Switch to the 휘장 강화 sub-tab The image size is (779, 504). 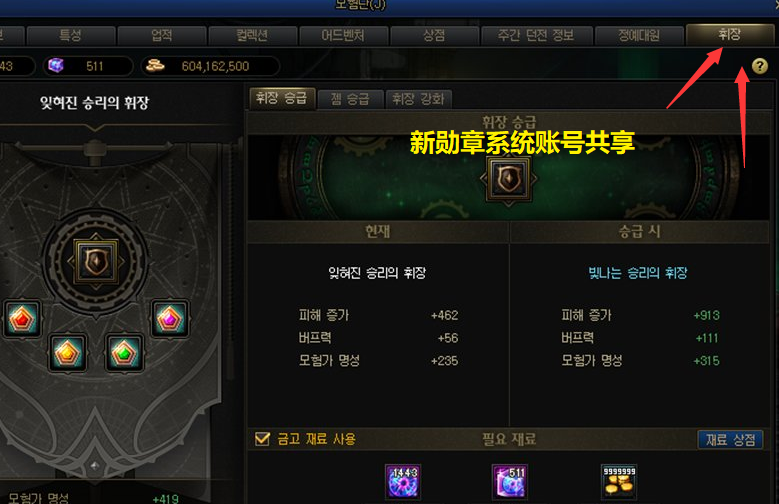(418, 99)
